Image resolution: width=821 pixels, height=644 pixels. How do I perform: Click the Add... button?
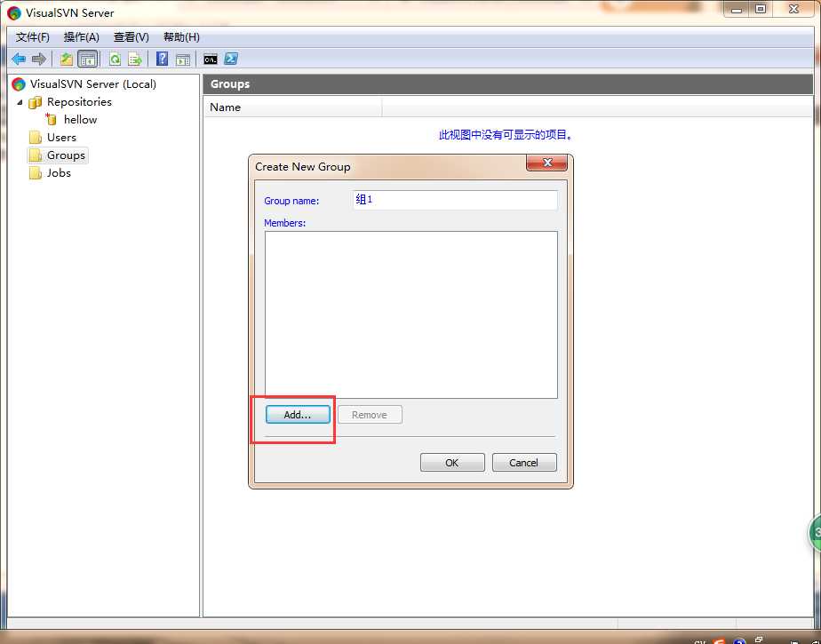[x=298, y=415]
